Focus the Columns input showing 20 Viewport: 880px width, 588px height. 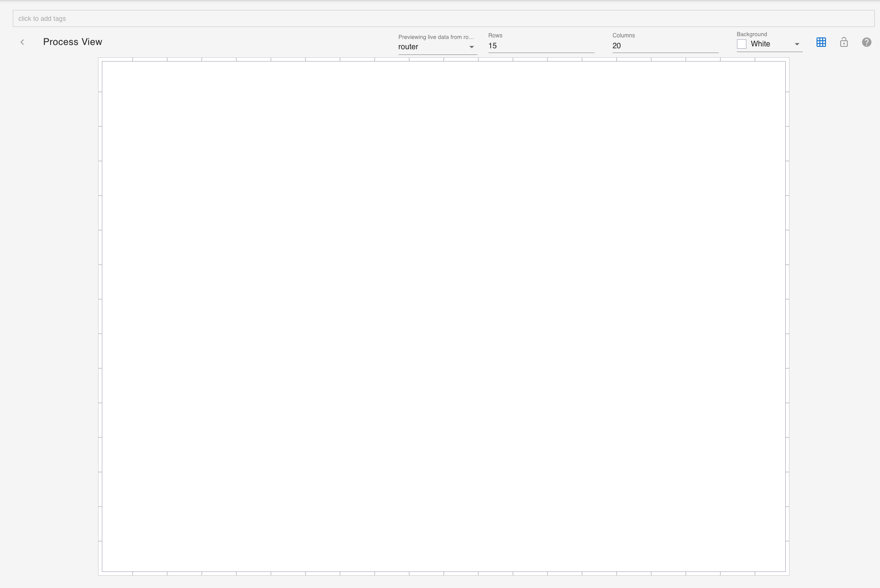(x=665, y=46)
